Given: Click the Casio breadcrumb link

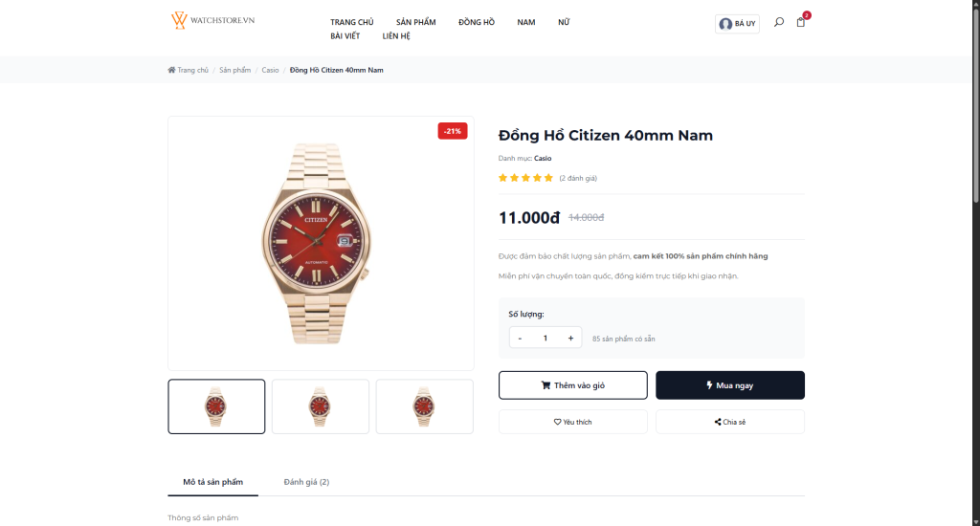Looking at the screenshot, I should pos(270,70).
